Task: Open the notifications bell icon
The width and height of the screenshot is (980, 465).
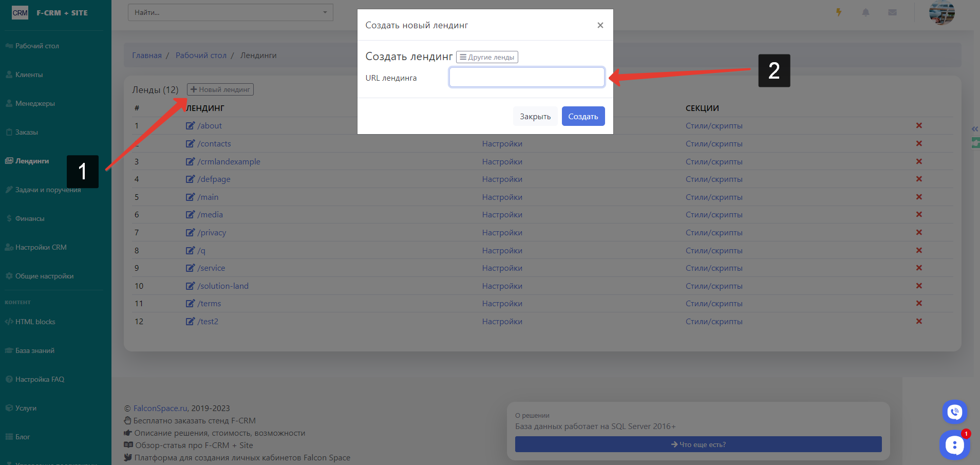Action: (x=865, y=12)
